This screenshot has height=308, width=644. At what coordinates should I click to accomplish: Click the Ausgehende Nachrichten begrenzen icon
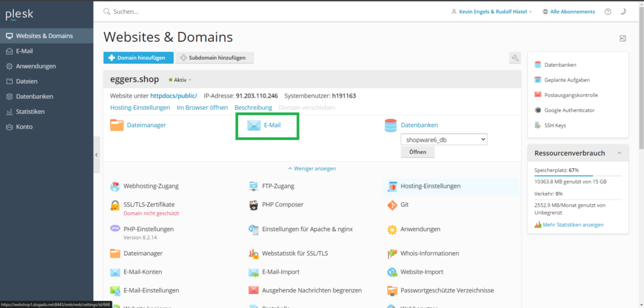coord(253,290)
